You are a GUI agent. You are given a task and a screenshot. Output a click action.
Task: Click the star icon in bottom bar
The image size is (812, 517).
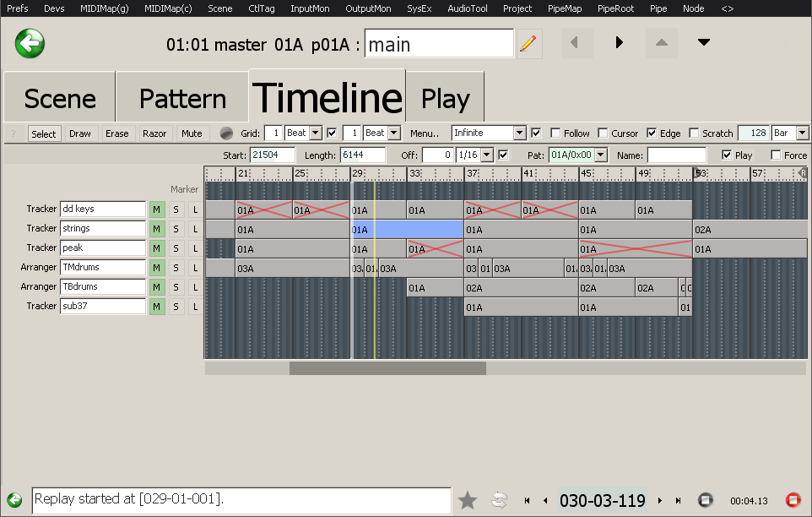coord(468,500)
